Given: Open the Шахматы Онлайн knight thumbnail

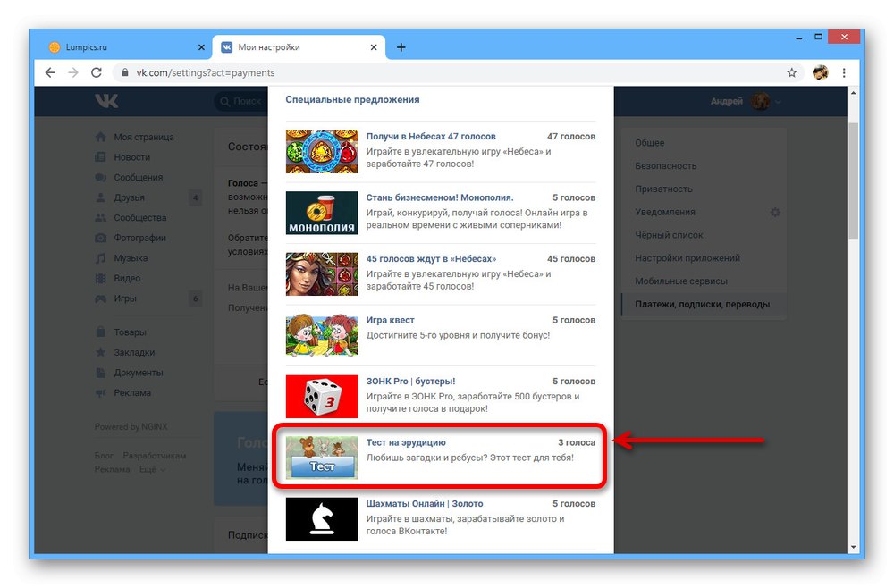Looking at the screenshot, I should point(322,519).
